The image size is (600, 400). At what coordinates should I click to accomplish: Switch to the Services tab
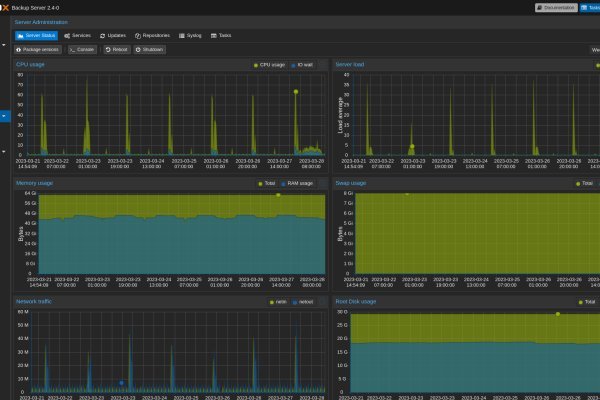(77, 36)
